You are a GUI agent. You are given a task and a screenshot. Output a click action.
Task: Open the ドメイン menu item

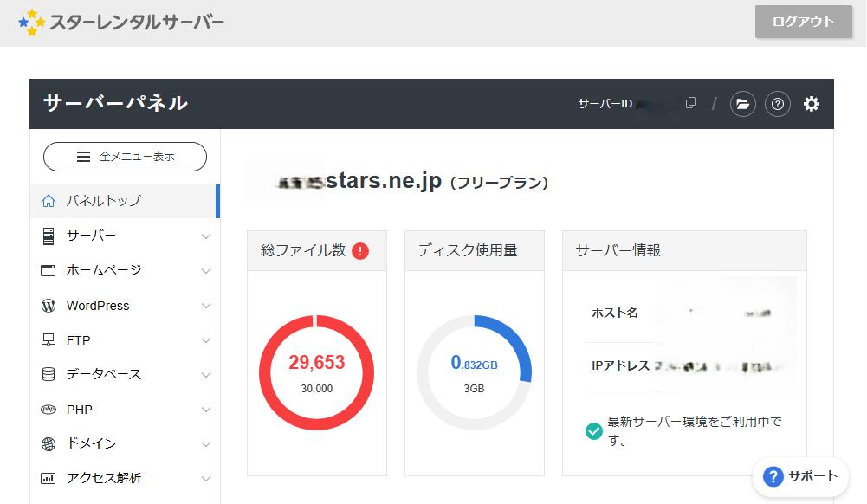pyautogui.click(x=125, y=443)
